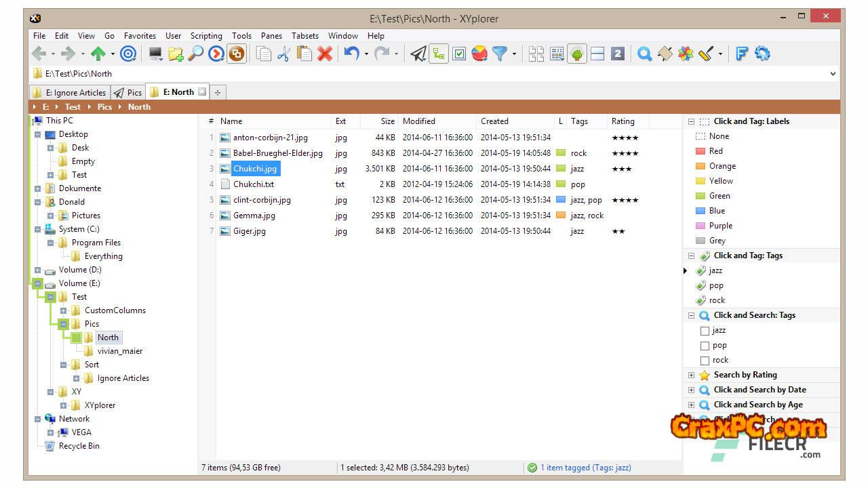Click the red X Delete toolbar icon
The height and width of the screenshot is (488, 868).
click(x=325, y=54)
